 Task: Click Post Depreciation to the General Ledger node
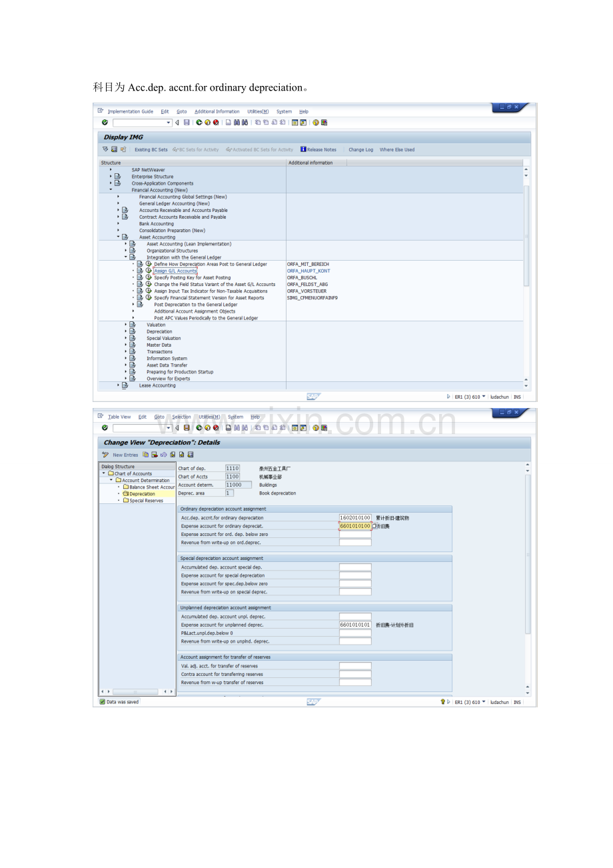click(196, 305)
